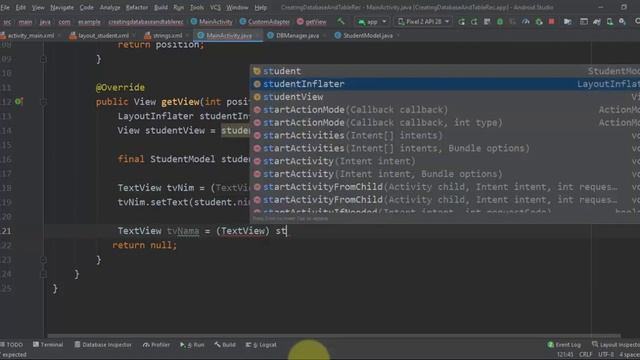Open the Build menu
The image size is (640, 360).
[x=160, y=7]
